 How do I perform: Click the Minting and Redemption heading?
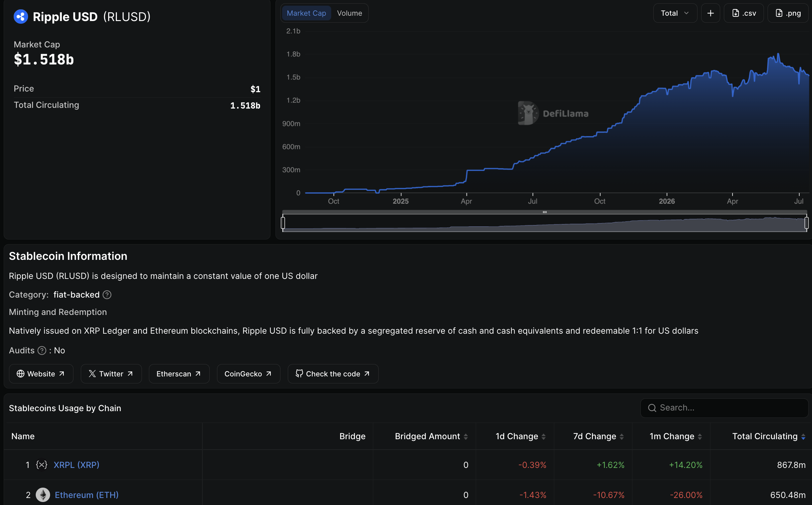[x=58, y=312]
